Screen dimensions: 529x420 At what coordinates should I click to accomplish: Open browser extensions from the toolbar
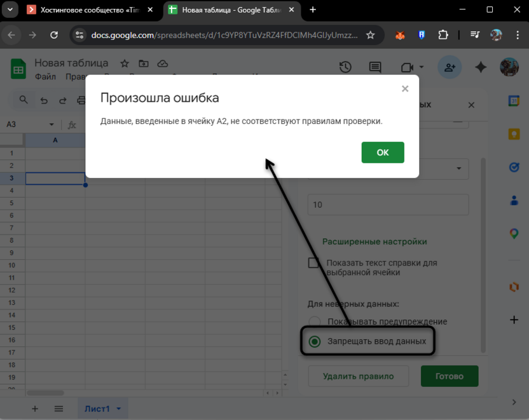tap(443, 35)
